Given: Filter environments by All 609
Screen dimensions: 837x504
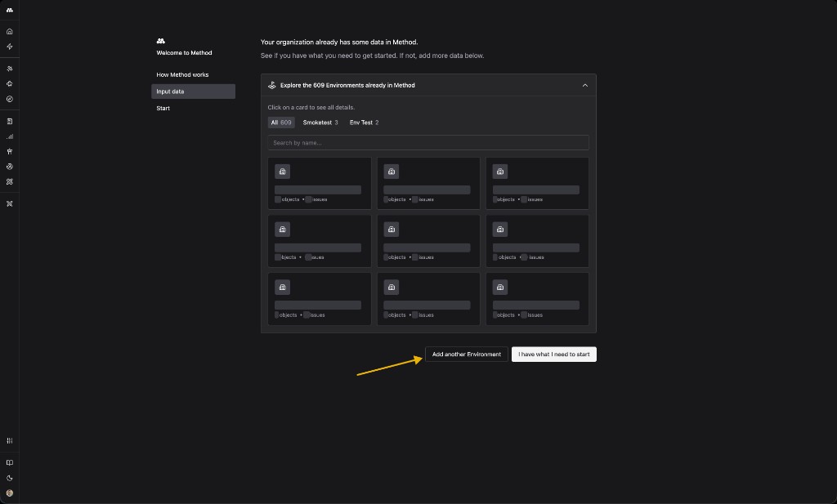Looking at the screenshot, I should click(x=281, y=123).
